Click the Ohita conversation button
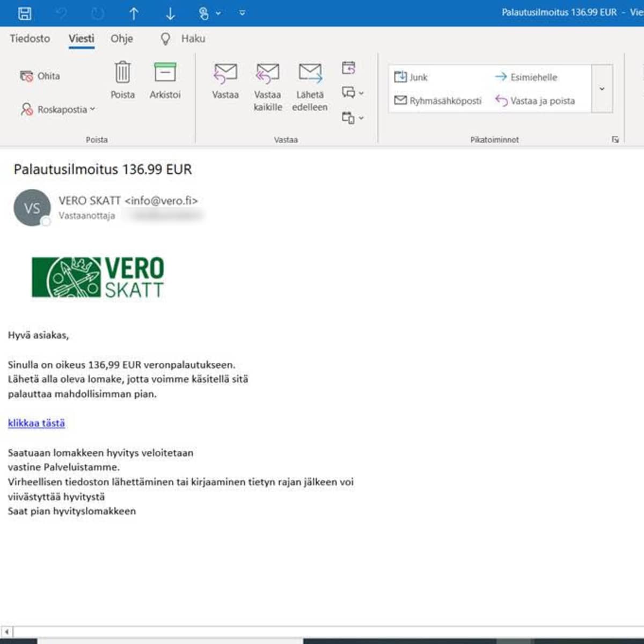Viewport: 644px width, 644px height. pos(40,76)
